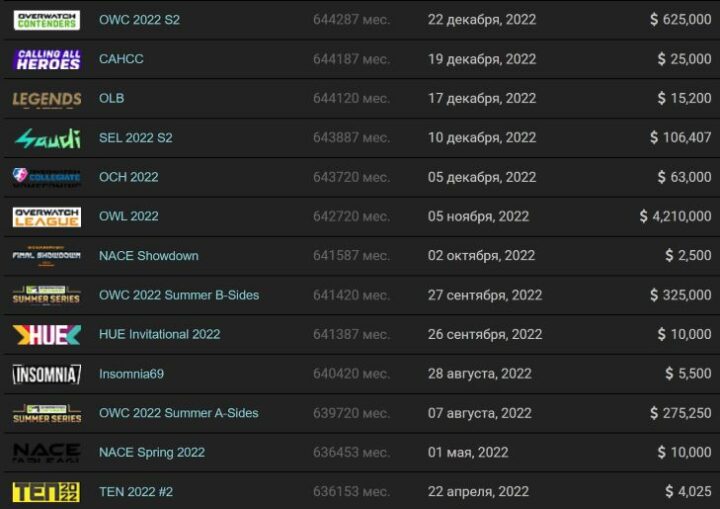
Task: Select the date 07 августа, 2022
Action: 479,413
